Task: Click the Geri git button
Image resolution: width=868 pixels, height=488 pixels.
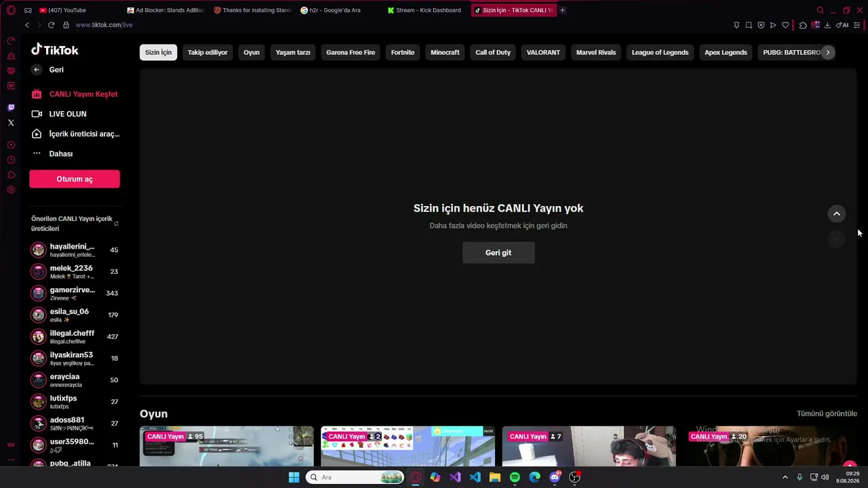Action: (x=498, y=253)
